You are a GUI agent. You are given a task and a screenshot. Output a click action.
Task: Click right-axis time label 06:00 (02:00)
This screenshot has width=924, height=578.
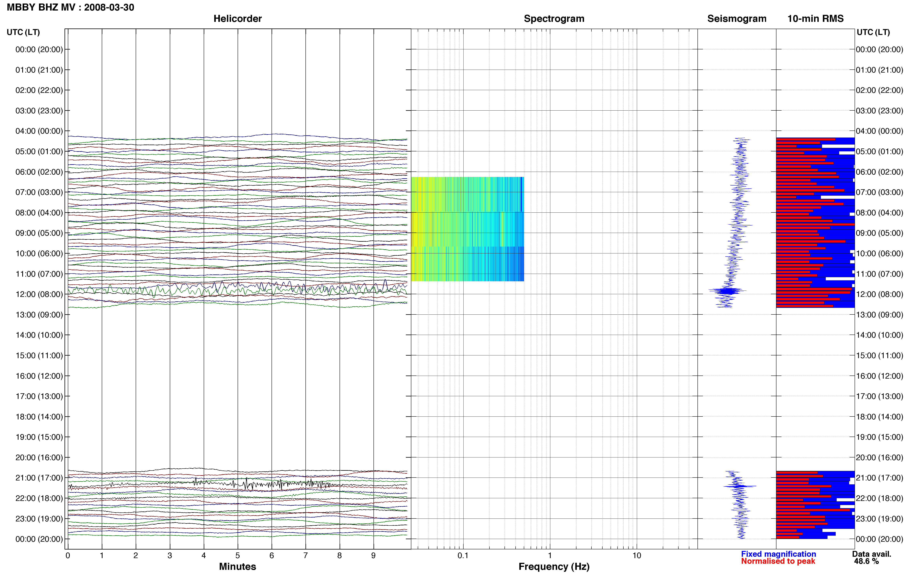pos(879,172)
